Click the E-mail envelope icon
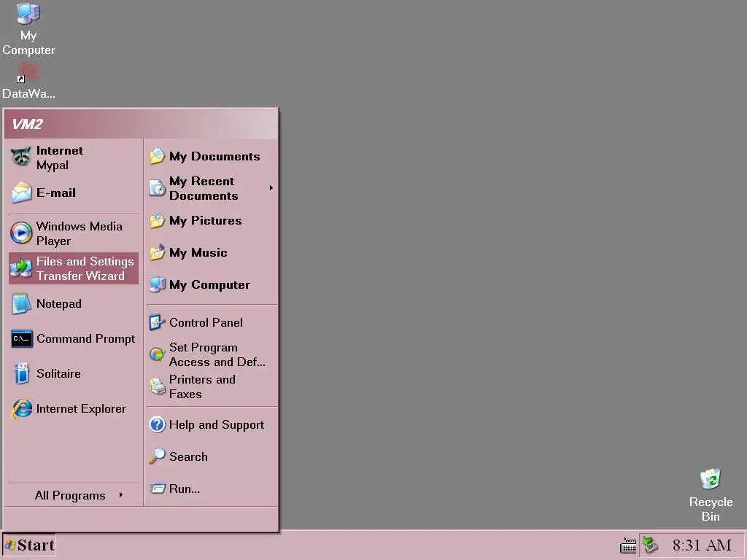The width and height of the screenshot is (747, 560). pyautogui.click(x=21, y=192)
